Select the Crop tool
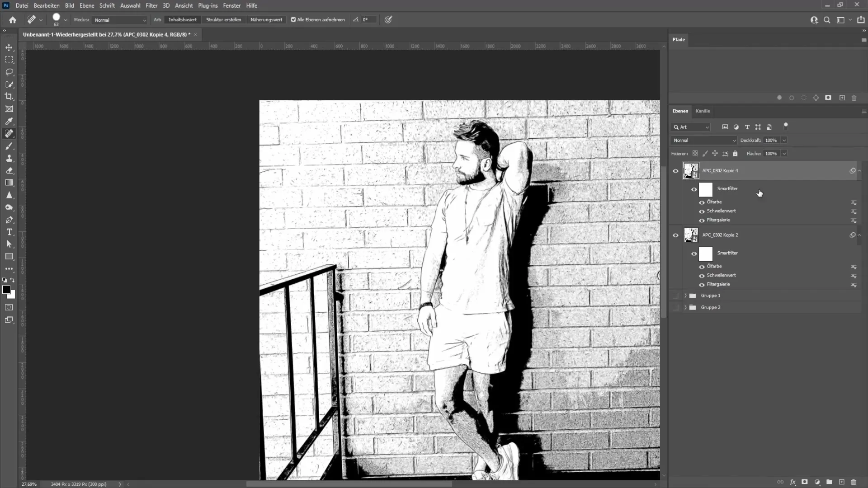868x488 pixels. [9, 96]
